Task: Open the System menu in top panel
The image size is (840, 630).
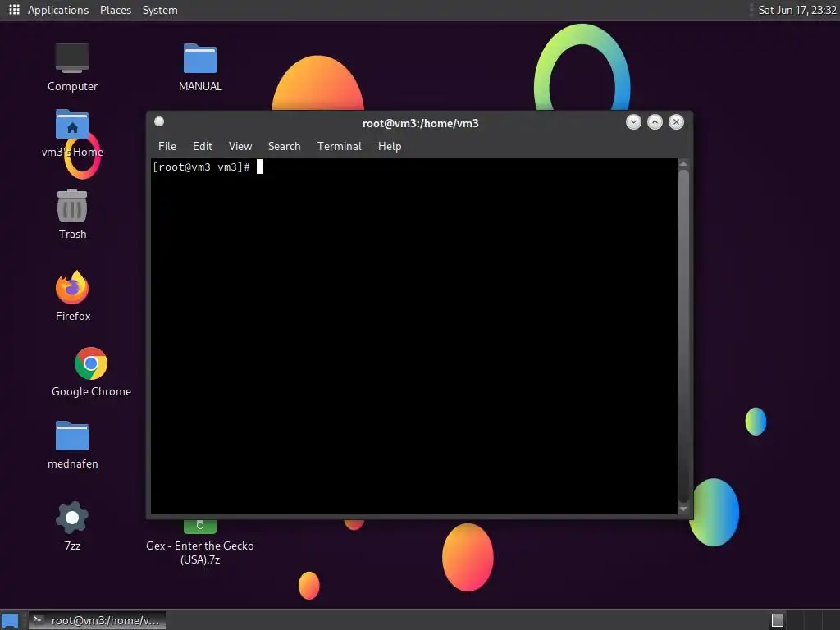Action: pyautogui.click(x=160, y=10)
